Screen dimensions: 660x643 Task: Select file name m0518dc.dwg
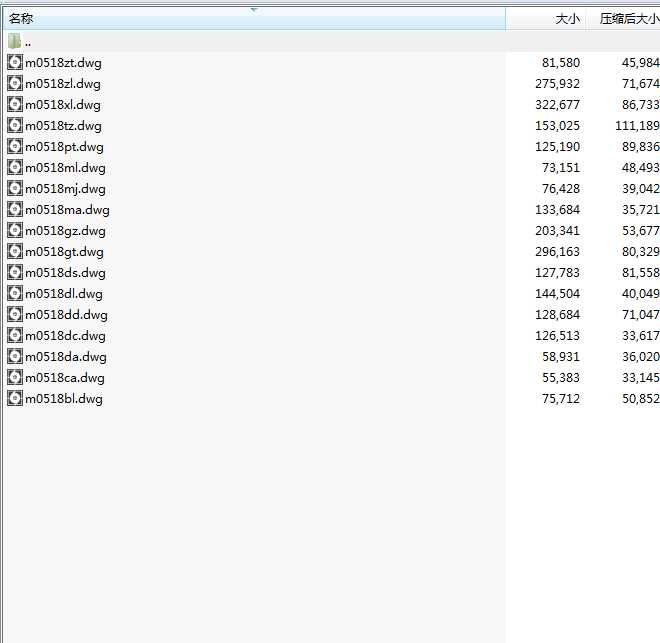[x=65, y=337]
